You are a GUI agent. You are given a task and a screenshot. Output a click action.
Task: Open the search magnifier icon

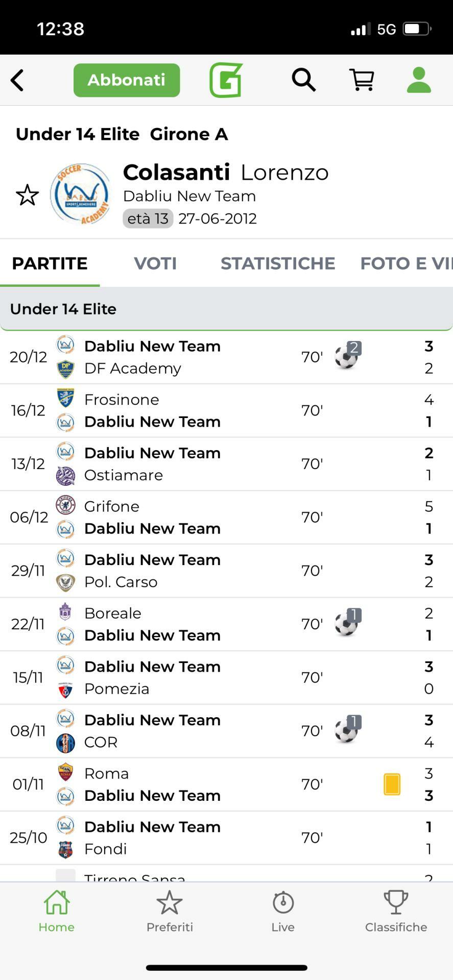click(303, 80)
